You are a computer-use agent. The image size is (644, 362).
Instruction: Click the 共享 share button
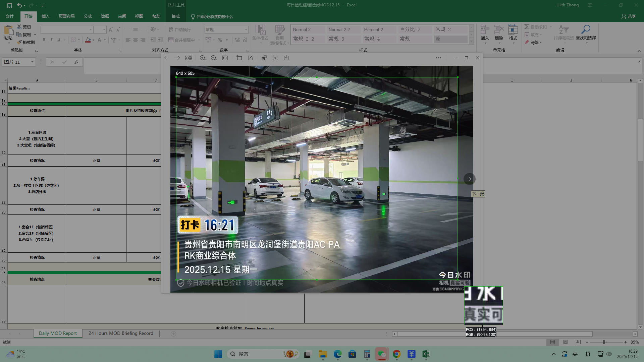(629, 16)
